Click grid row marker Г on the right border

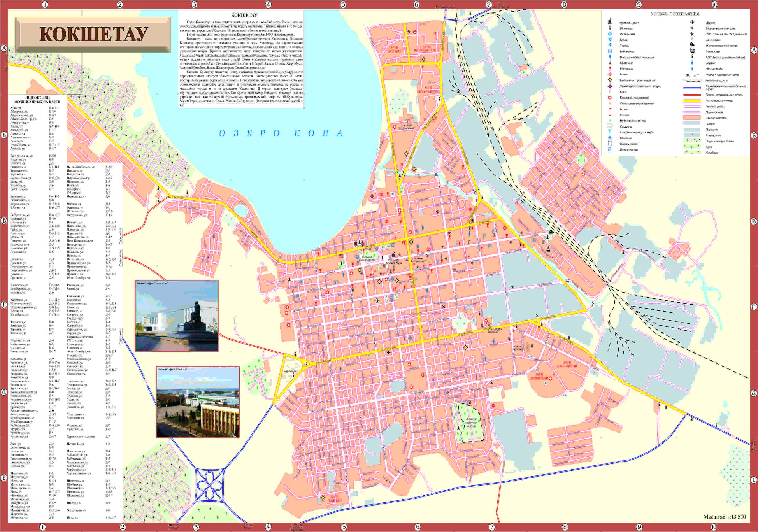click(x=754, y=307)
